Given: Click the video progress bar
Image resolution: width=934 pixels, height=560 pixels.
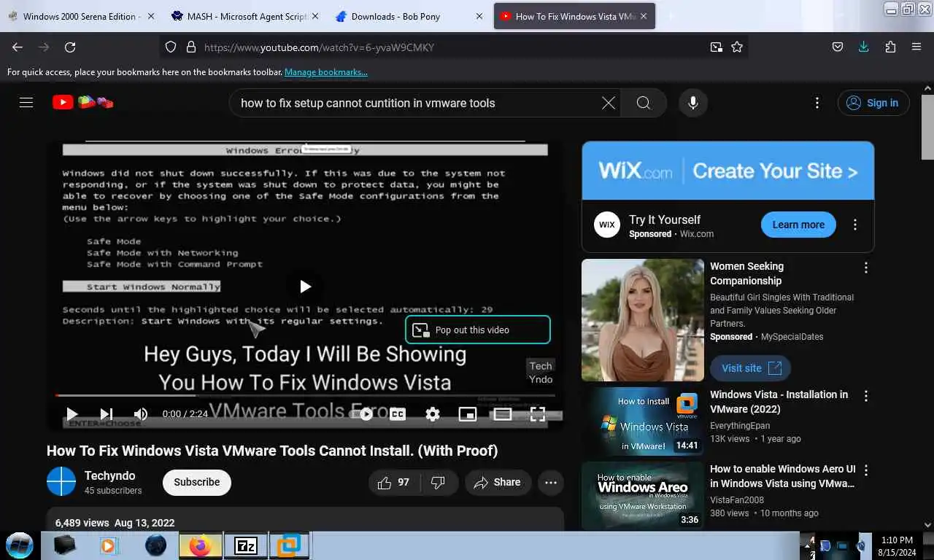Looking at the screenshot, I should pyautogui.click(x=305, y=395).
